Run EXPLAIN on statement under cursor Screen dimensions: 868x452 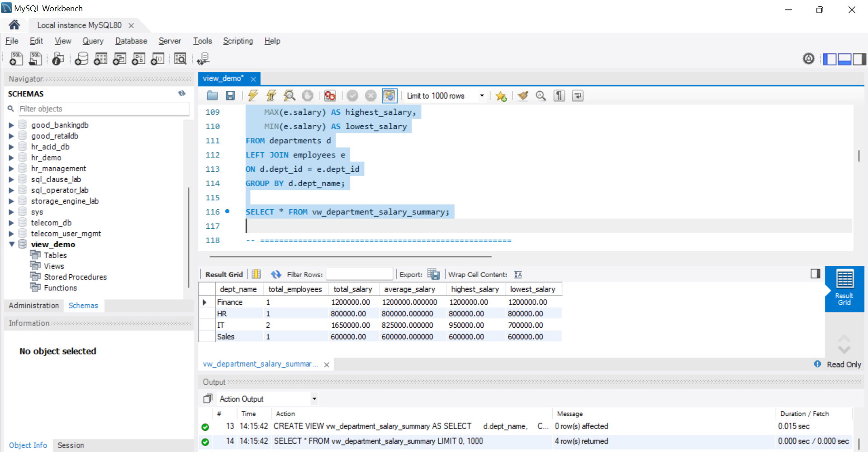(x=289, y=96)
